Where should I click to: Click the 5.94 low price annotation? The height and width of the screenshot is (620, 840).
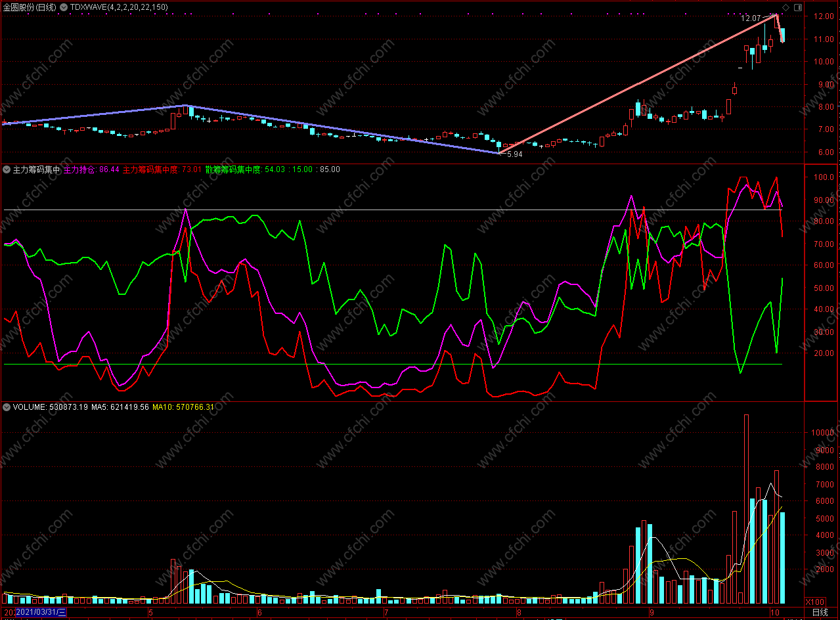[x=515, y=154]
